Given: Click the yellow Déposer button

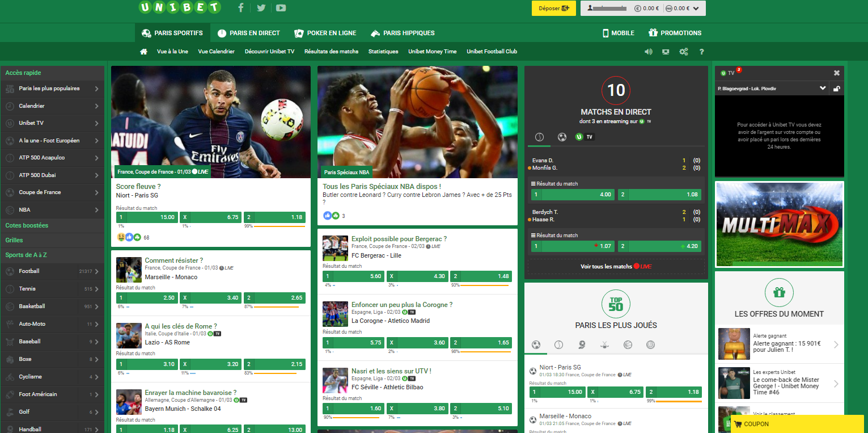Looking at the screenshot, I should 553,9.
